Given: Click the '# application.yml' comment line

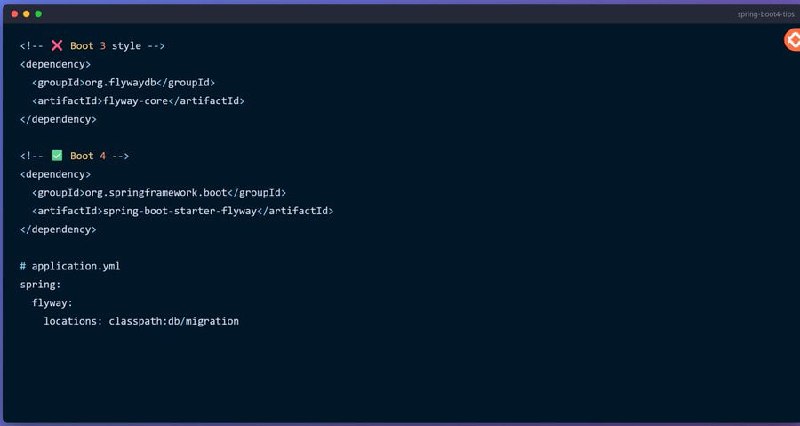Looking at the screenshot, I should pos(70,266).
